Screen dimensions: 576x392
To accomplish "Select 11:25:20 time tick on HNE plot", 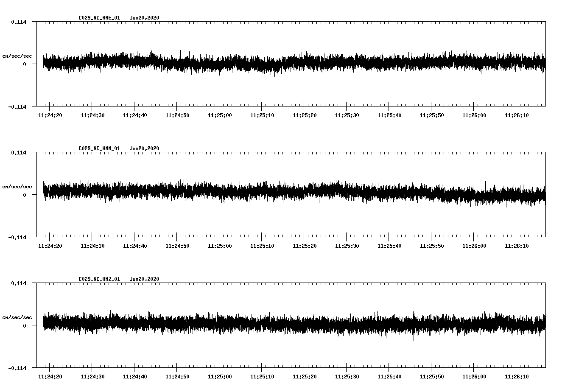I will [x=305, y=115].
